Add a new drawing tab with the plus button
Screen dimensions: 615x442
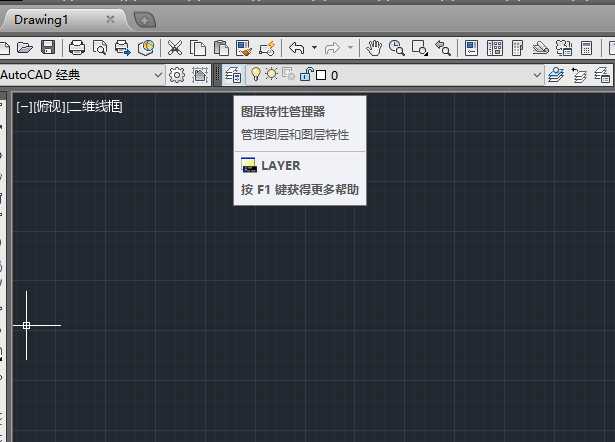(x=145, y=20)
